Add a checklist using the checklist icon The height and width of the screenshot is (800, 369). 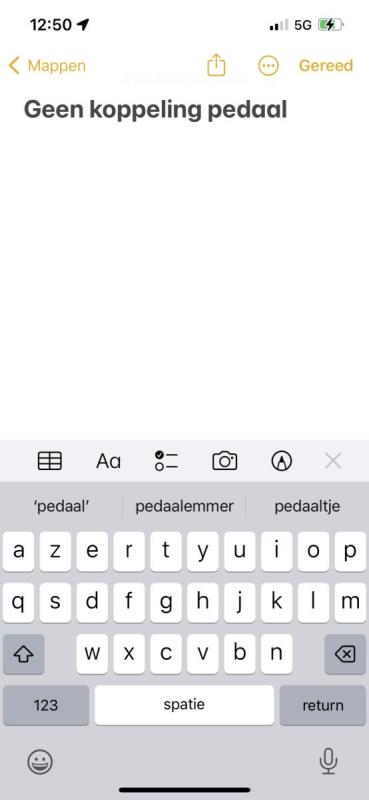click(x=166, y=461)
